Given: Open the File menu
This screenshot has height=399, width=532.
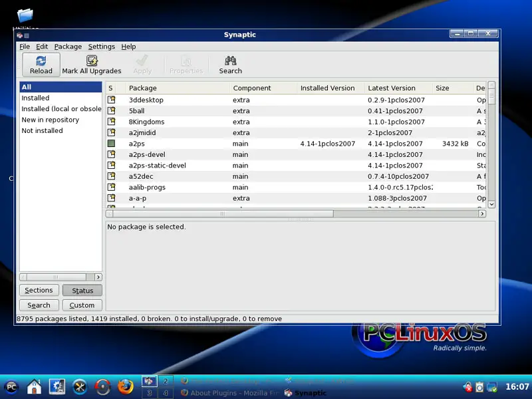Looking at the screenshot, I should (x=25, y=47).
